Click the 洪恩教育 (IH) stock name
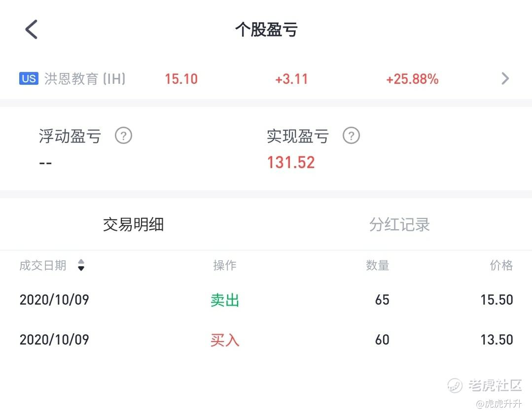Screen dimensions: 532x416 click(85, 79)
